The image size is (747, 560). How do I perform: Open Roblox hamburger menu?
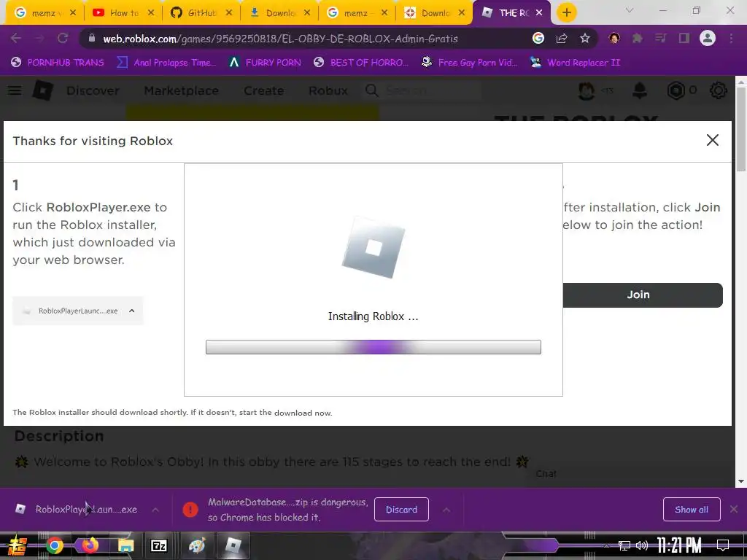click(15, 90)
